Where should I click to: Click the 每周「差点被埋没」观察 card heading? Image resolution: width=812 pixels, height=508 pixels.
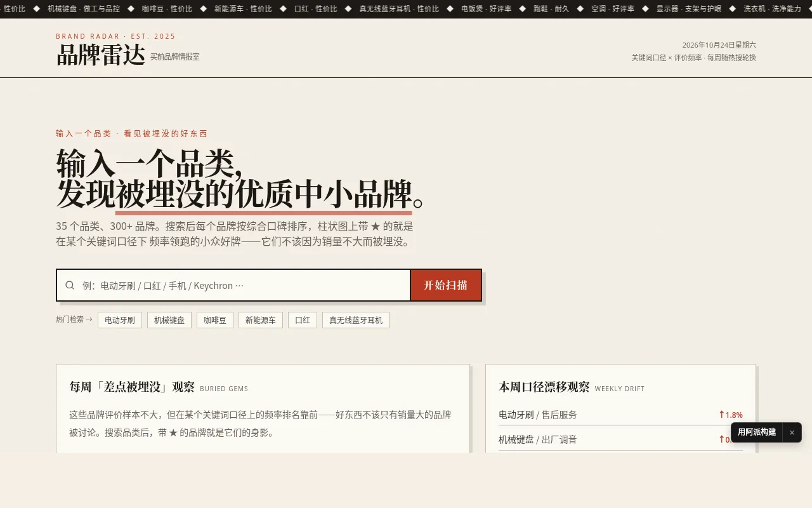[x=132, y=387]
